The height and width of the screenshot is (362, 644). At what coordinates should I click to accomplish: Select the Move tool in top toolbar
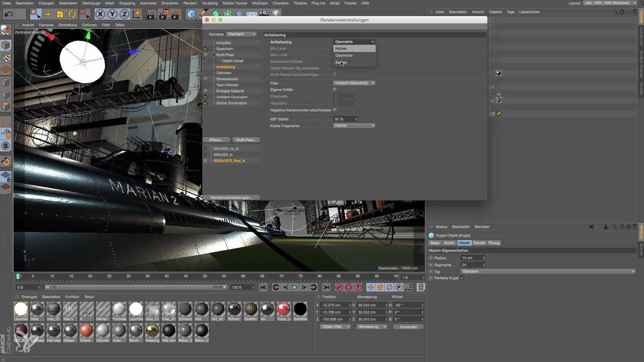48,14
